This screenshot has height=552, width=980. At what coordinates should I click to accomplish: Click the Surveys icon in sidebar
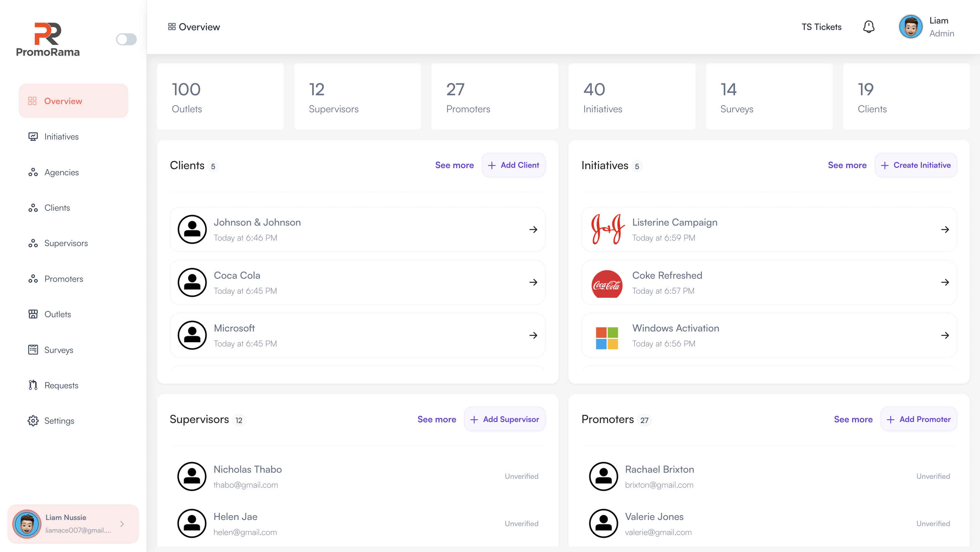coord(33,350)
